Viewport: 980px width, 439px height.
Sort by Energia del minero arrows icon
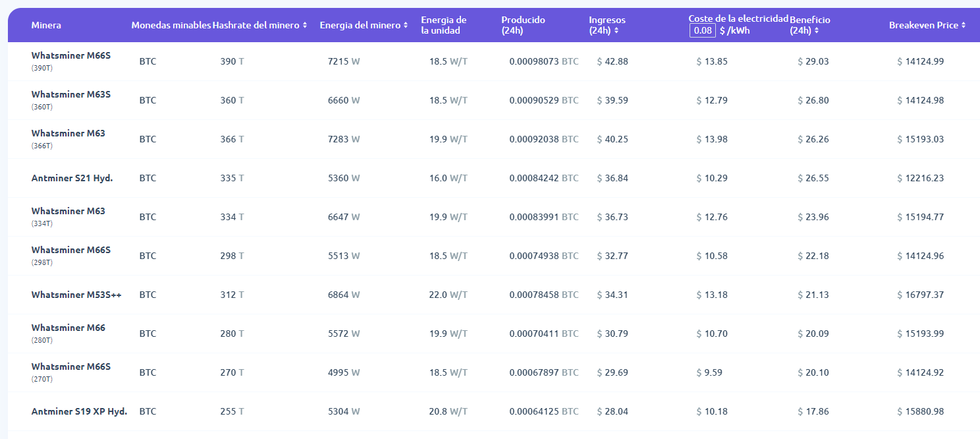point(406,25)
